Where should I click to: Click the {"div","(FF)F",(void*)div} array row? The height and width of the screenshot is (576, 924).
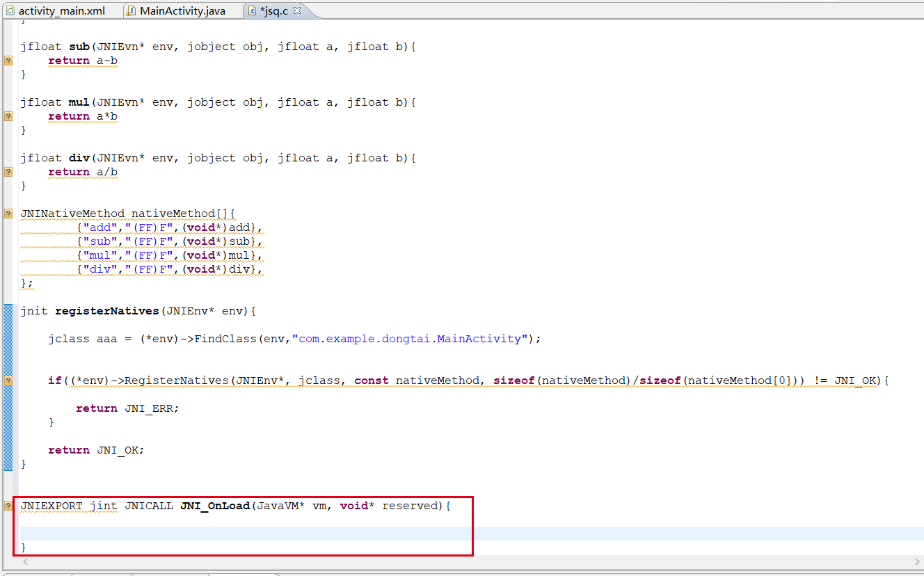(x=170, y=269)
